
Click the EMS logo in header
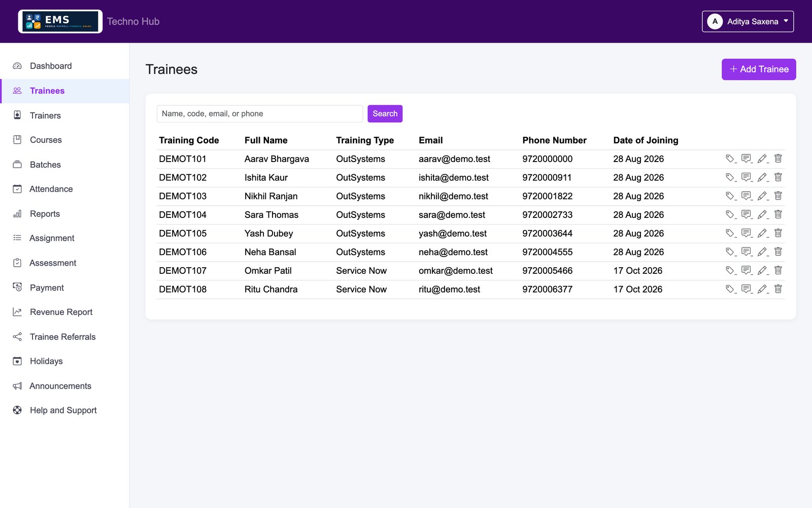point(60,21)
